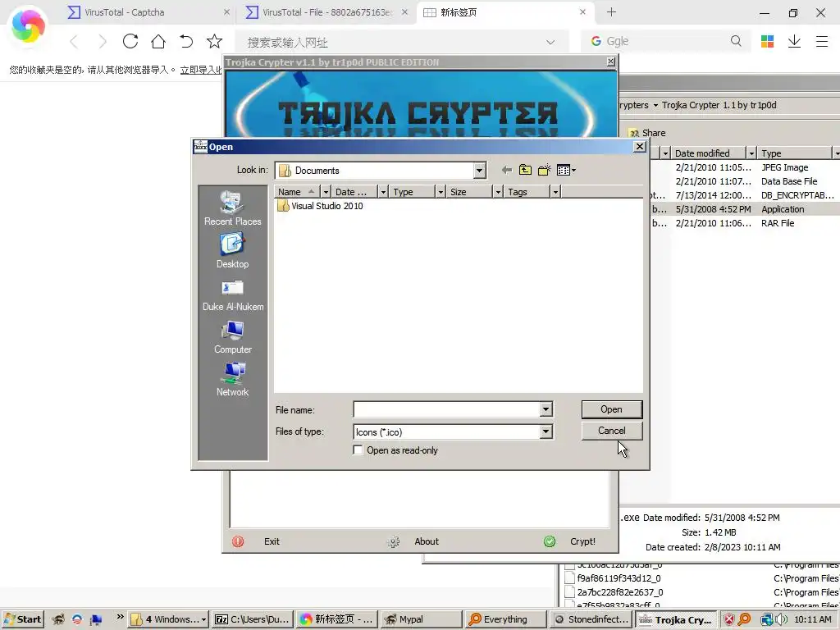This screenshot has width=840, height=630.
Task: Expand the File name dropdown arrow
Action: (x=546, y=410)
